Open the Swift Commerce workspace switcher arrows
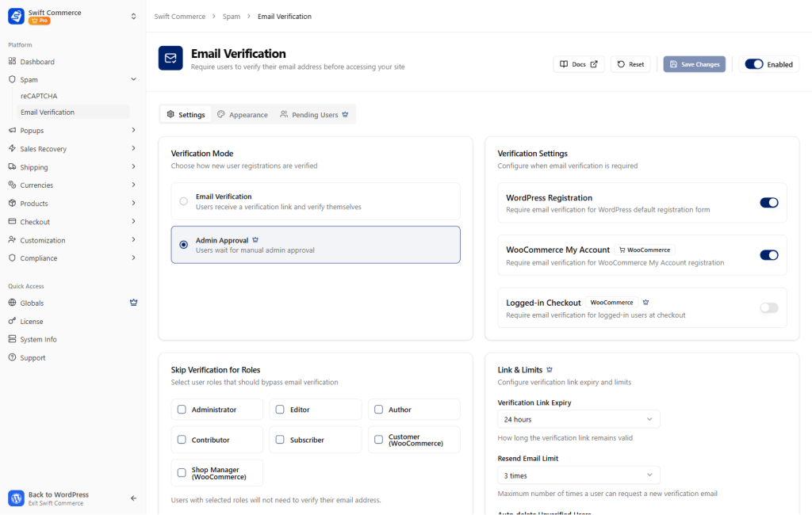 133,16
